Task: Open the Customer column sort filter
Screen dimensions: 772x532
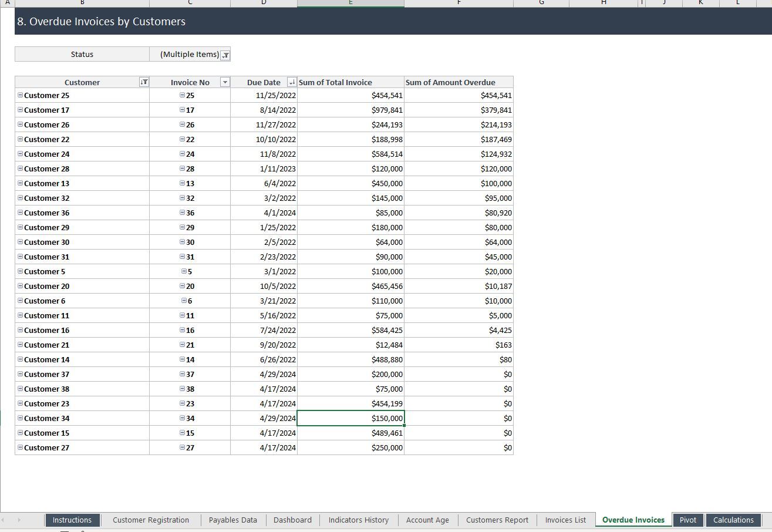Action: (144, 82)
